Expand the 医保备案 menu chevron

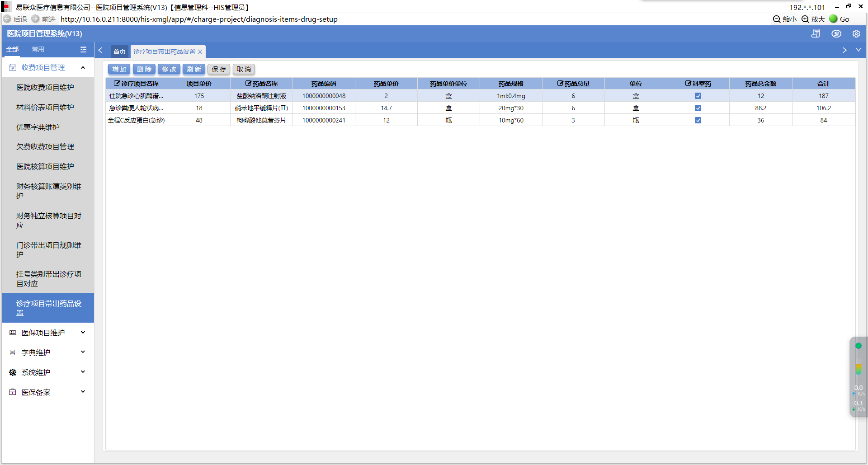pos(83,392)
